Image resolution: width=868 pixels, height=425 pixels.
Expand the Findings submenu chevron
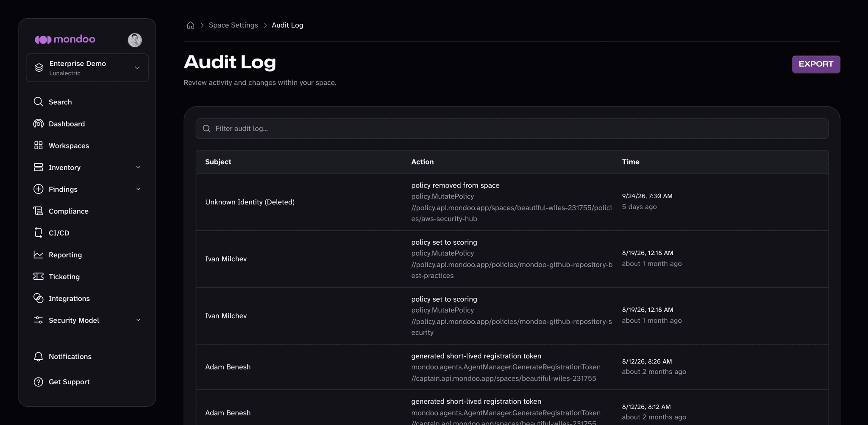pos(138,189)
